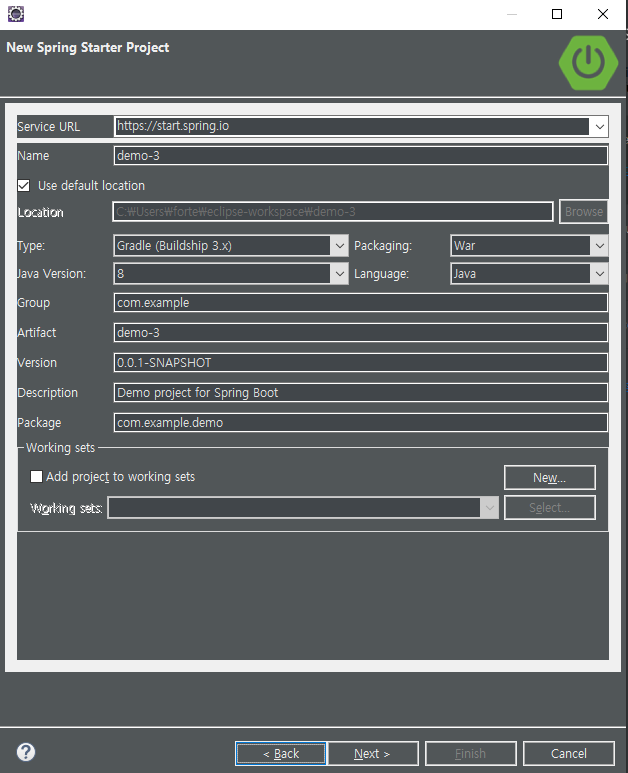Click the Java Version: label
The height and width of the screenshot is (773, 628).
[x=51, y=274]
